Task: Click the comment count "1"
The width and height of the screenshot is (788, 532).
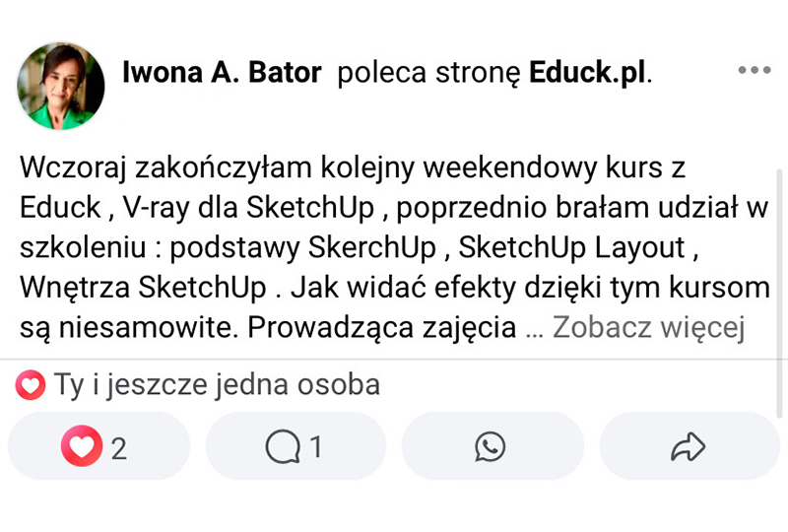Action: 316,448
